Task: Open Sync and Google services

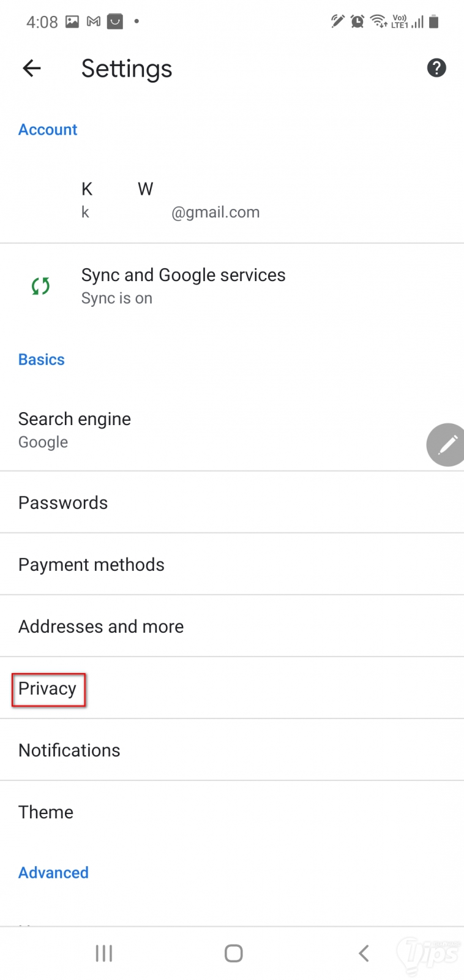Action: click(183, 286)
